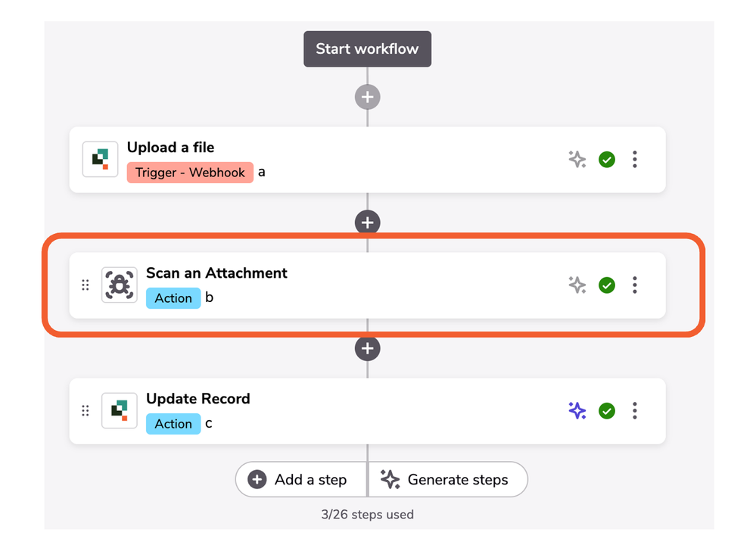Click the Add a step button

(x=300, y=479)
